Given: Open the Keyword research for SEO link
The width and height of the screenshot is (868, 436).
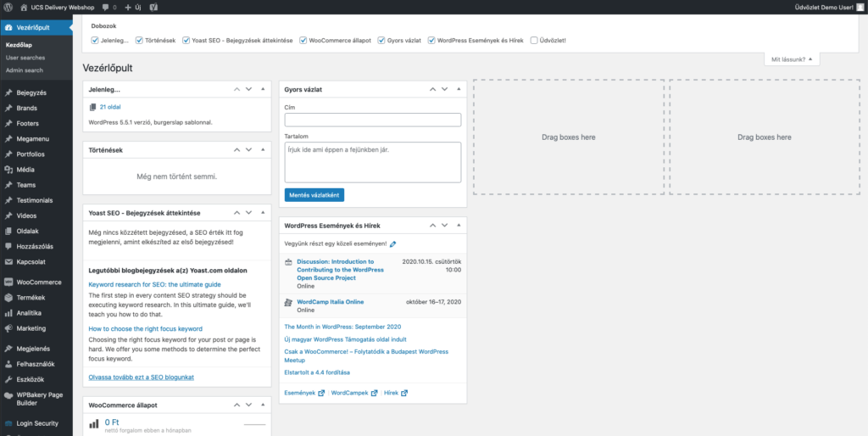Looking at the screenshot, I should point(147,285).
